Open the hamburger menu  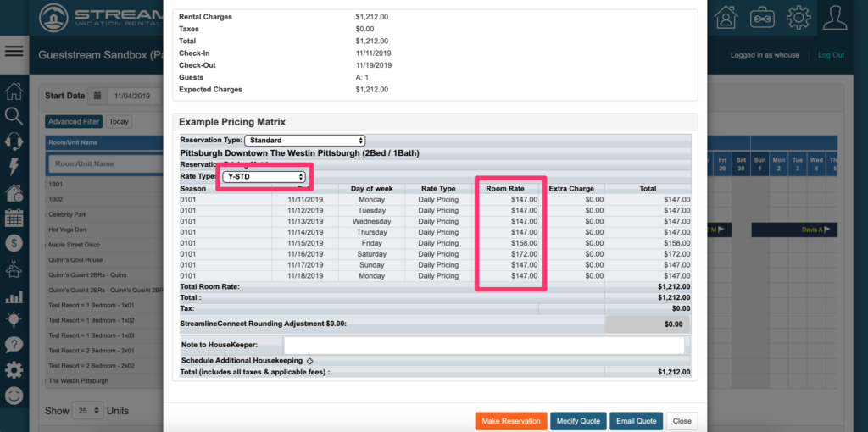tap(14, 52)
